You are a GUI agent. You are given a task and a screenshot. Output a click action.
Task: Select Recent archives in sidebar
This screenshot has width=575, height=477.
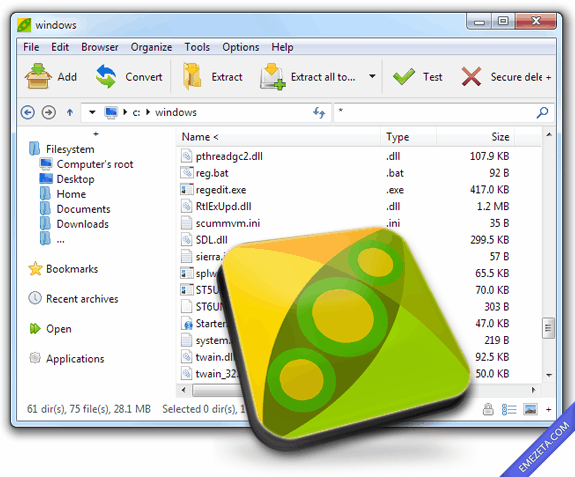(x=82, y=299)
